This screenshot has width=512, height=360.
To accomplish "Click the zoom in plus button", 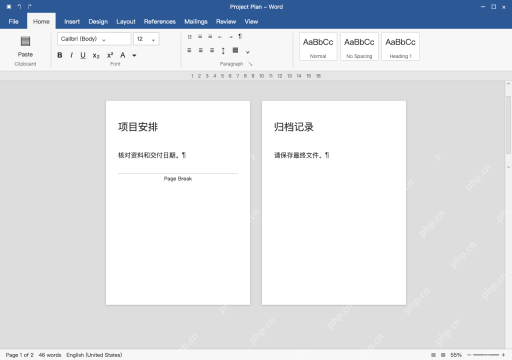I will coord(503,355).
